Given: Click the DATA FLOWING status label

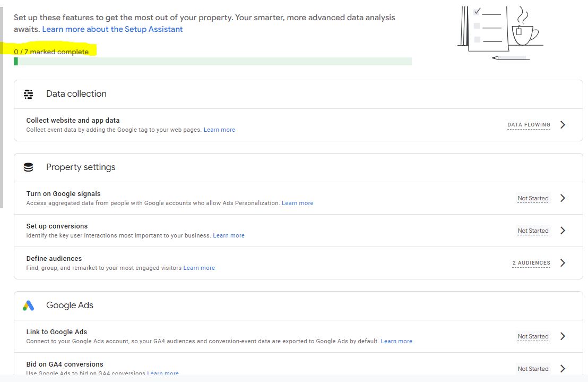Looking at the screenshot, I should pyautogui.click(x=529, y=124).
